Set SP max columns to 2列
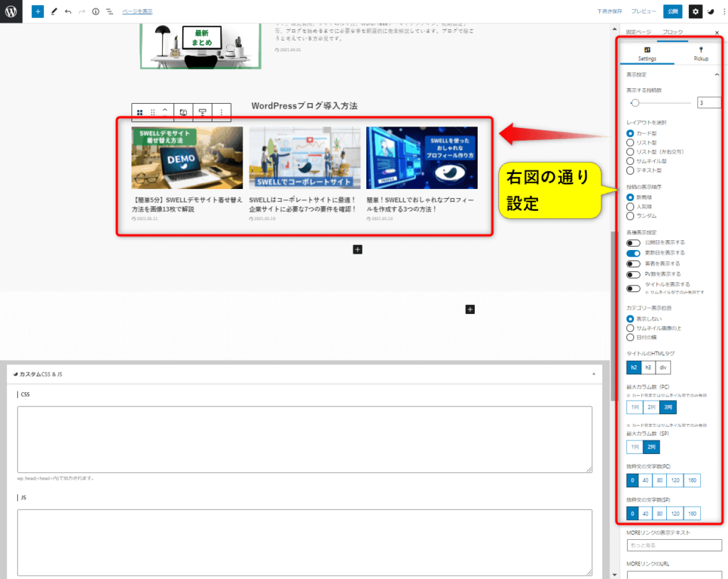Image resolution: width=728 pixels, height=579 pixels. 651,447
